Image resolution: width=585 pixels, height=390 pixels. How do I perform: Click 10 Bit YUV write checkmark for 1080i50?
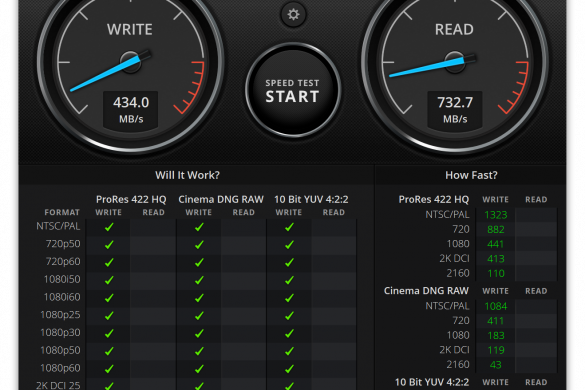[x=289, y=280]
